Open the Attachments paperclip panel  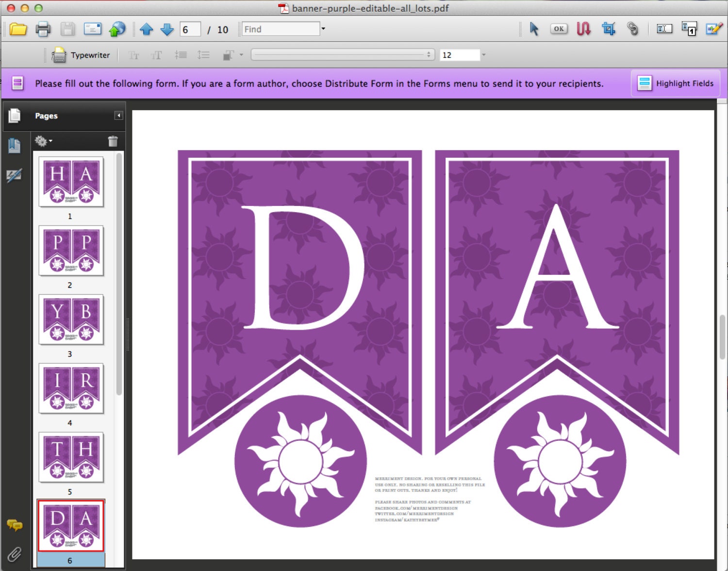pyautogui.click(x=15, y=554)
